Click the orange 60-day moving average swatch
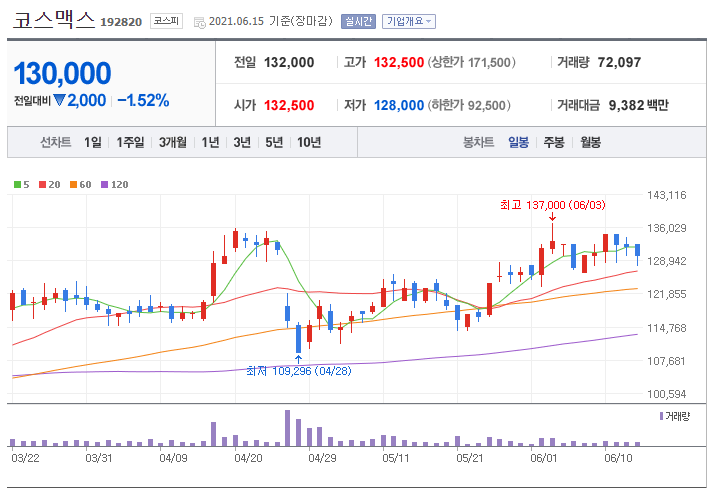 point(73,184)
